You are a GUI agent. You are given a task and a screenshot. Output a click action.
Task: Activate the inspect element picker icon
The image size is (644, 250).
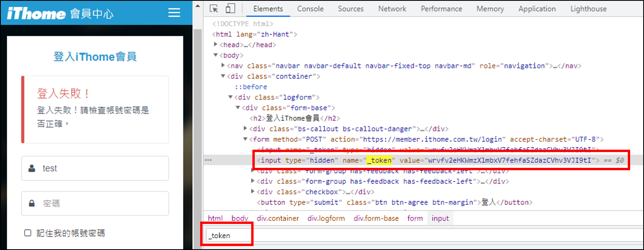pos(214,9)
